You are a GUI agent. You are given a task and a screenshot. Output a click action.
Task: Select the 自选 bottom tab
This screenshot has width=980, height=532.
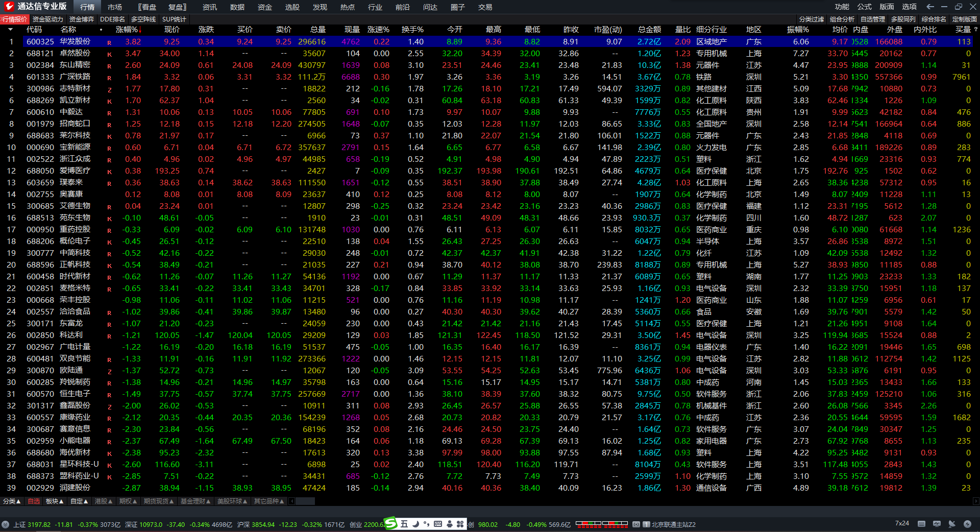[34, 501]
